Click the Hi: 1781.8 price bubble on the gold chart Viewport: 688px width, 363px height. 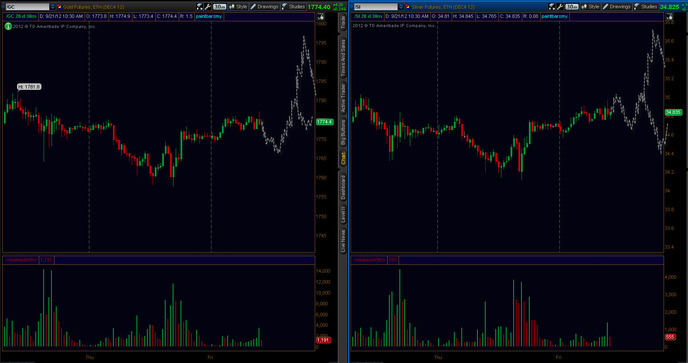coord(29,87)
